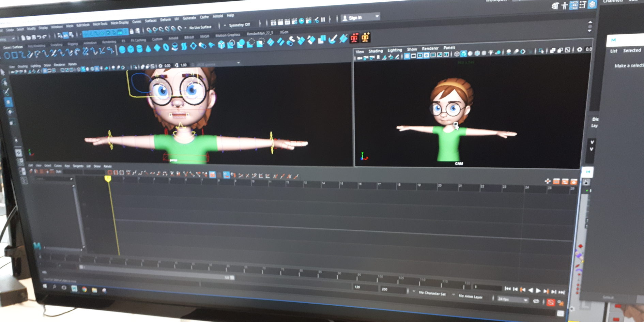Open the Render View clapperboard icon

[x=273, y=22]
